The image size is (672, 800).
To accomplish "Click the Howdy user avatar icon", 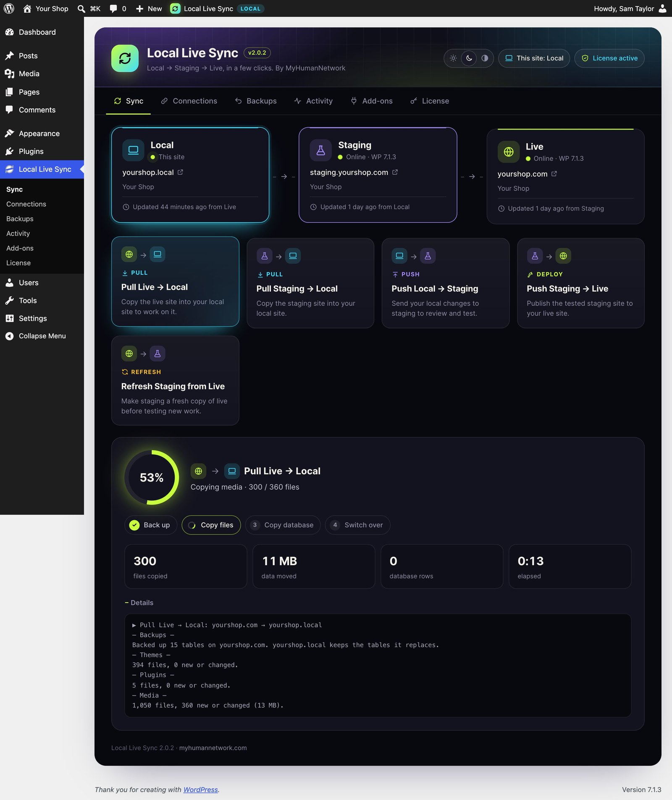I will click(662, 8).
